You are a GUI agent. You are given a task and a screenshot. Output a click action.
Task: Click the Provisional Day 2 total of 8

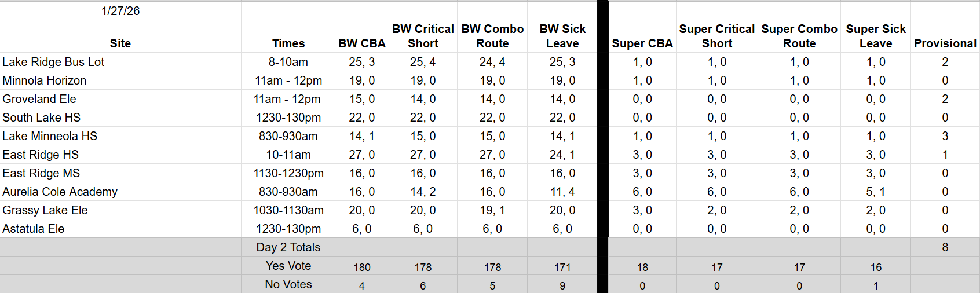pos(945,247)
